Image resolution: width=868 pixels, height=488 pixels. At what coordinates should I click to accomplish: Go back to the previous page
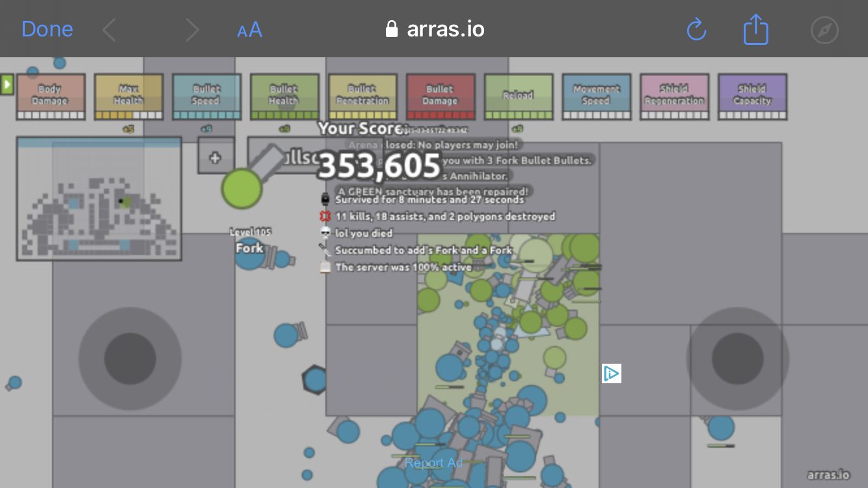[x=109, y=30]
